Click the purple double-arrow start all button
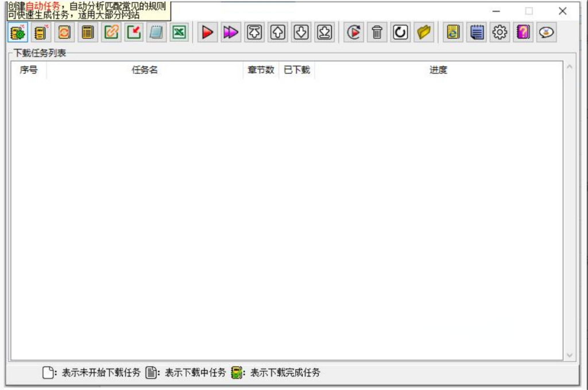 click(231, 33)
